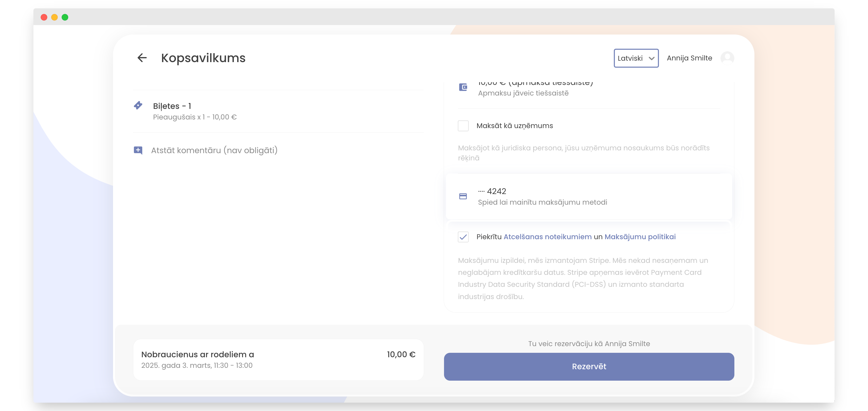This screenshot has height=411, width=868.
Task: Click the red close window dot
Action: click(x=44, y=17)
